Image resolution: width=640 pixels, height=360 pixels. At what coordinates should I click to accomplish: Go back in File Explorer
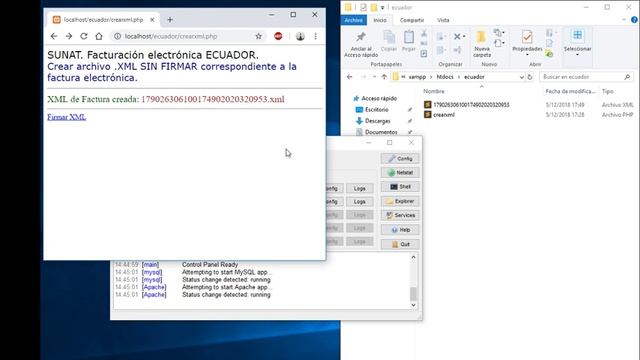click(x=350, y=77)
